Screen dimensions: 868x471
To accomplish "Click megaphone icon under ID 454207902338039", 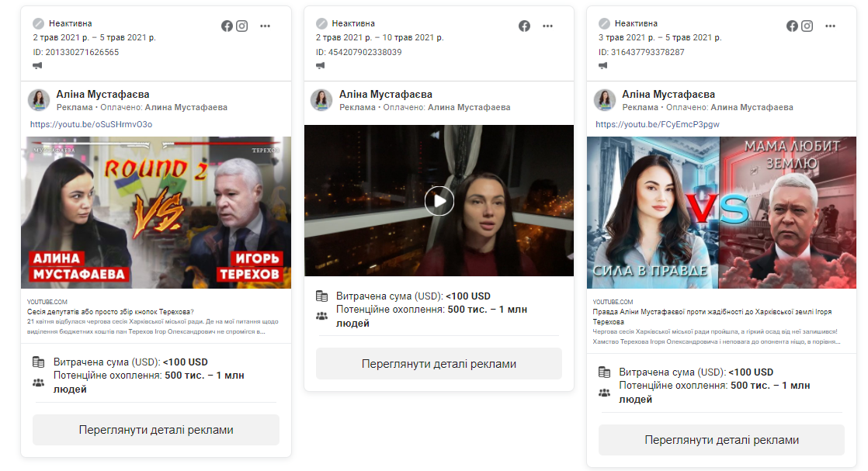I will coord(321,66).
